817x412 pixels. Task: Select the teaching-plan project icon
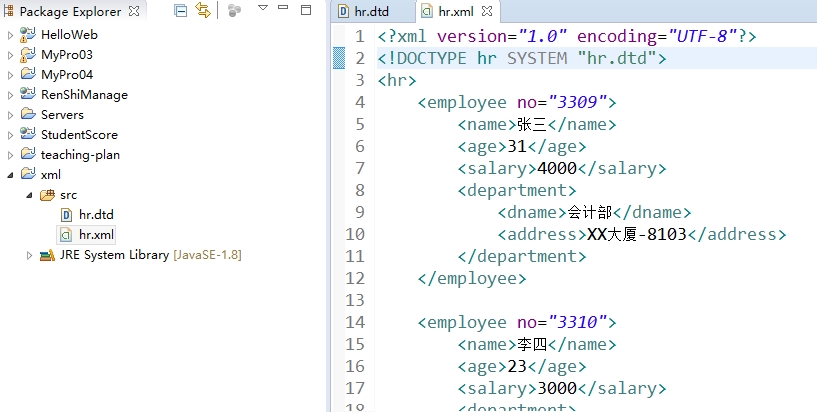[28, 154]
